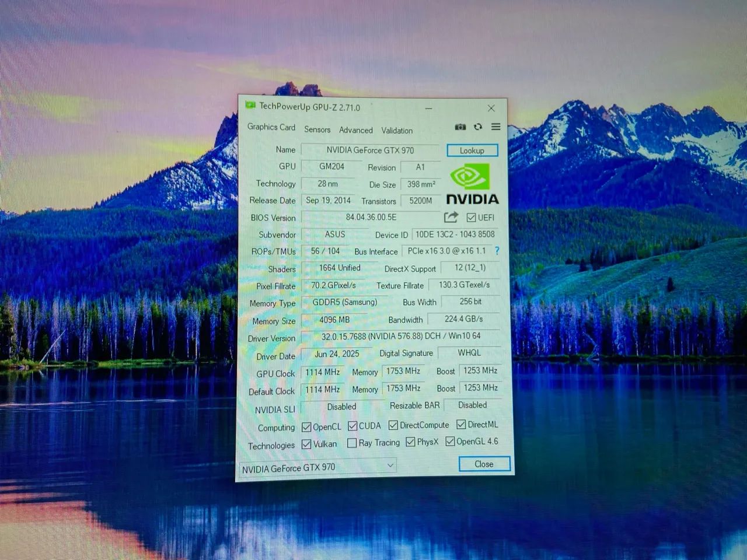Toggle the OpenCL checkbox
The image size is (747, 560).
pos(306,427)
